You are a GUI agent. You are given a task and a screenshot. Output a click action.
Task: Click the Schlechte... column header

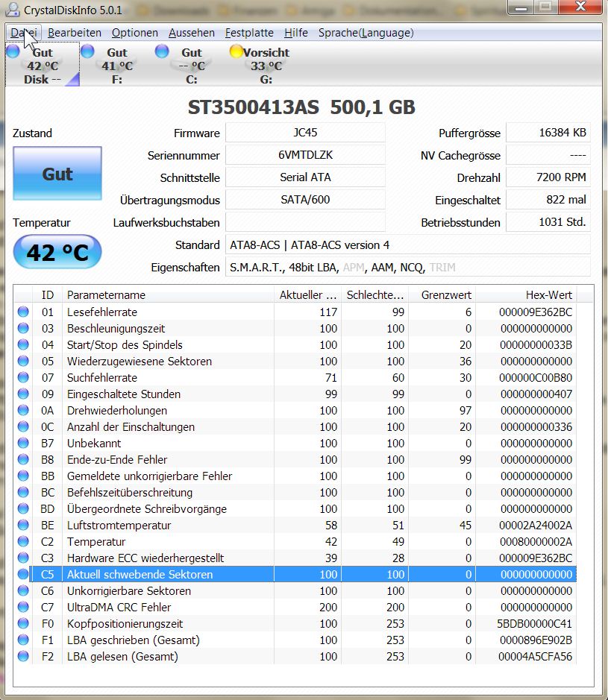point(374,294)
